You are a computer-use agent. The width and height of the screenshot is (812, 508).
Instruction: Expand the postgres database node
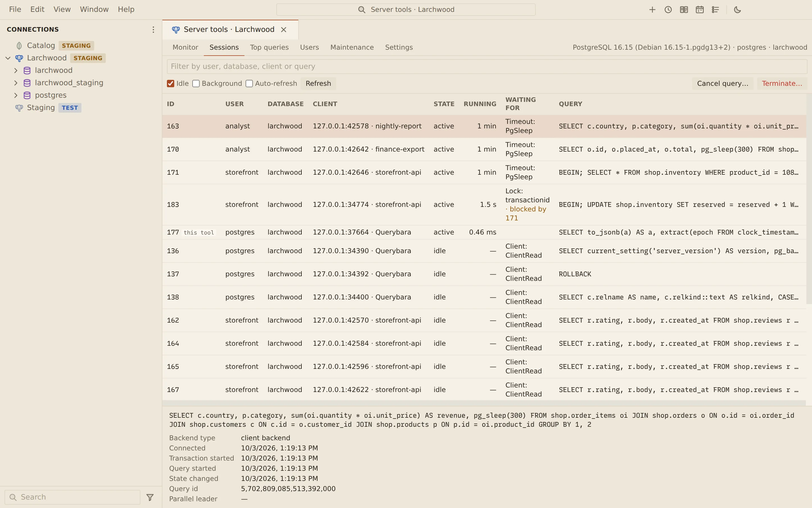[x=16, y=95]
